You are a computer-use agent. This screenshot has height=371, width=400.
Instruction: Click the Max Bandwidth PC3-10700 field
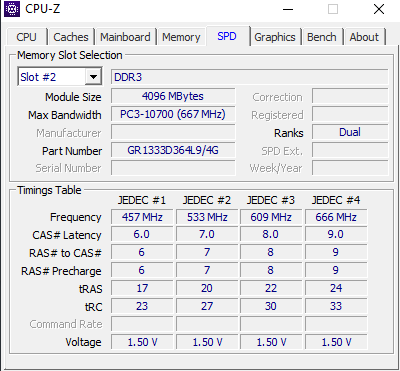[x=173, y=114]
